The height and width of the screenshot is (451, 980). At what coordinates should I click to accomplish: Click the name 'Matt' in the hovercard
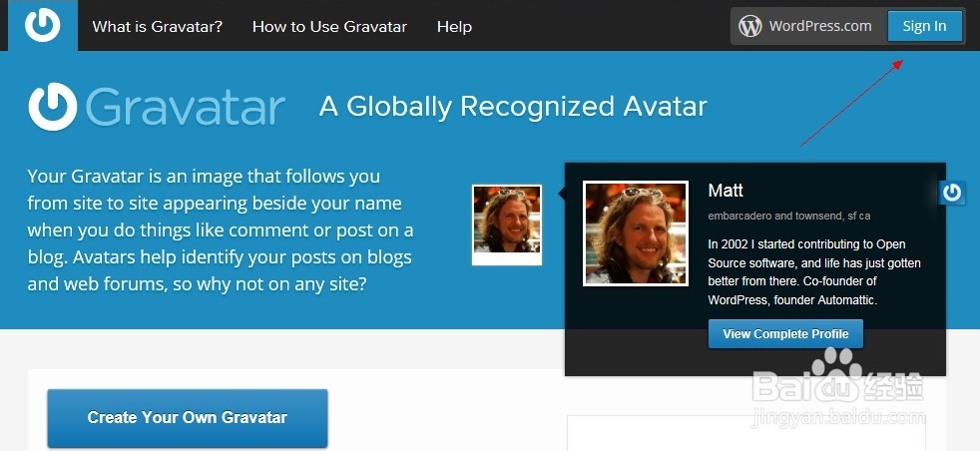[726, 191]
